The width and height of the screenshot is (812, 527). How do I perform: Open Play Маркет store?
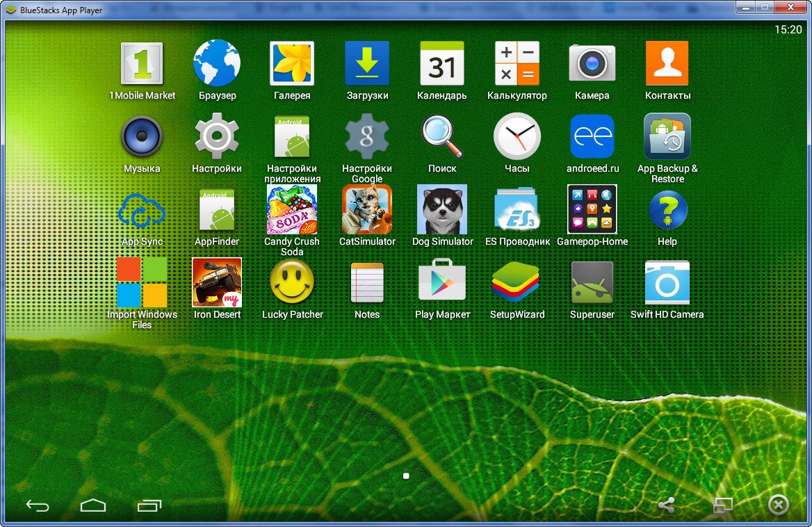coord(442,282)
